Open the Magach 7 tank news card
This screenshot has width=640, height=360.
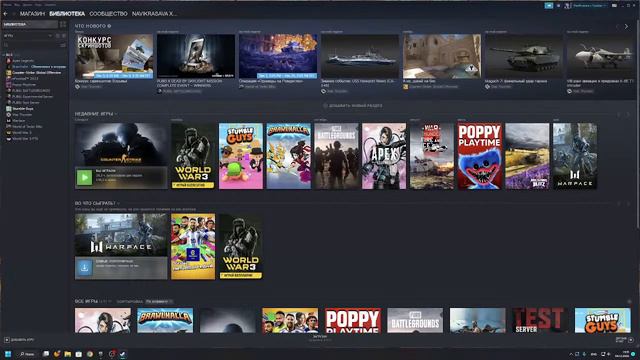[524, 56]
